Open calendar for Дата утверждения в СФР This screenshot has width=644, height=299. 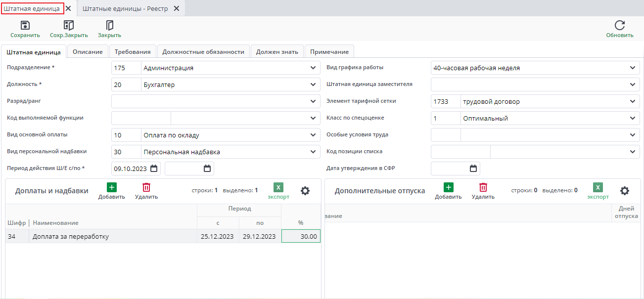473,169
